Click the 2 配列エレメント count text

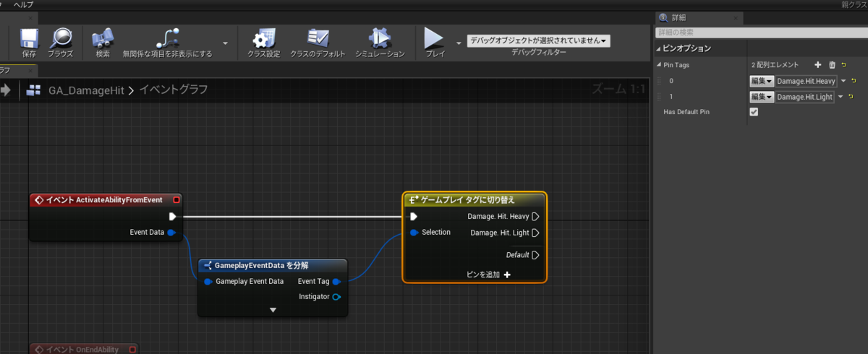[775, 65]
